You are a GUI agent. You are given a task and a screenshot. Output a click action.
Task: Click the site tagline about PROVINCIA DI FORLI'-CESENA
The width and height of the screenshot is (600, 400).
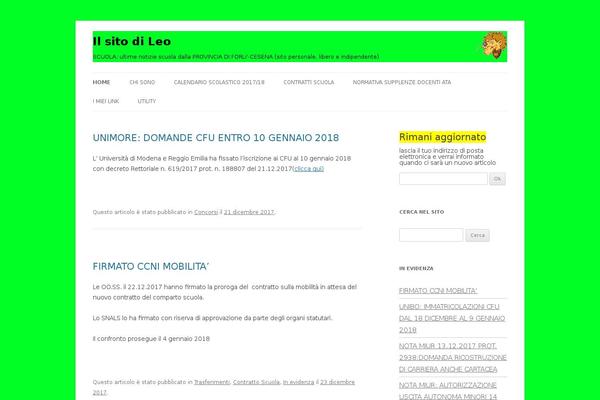[236, 57]
